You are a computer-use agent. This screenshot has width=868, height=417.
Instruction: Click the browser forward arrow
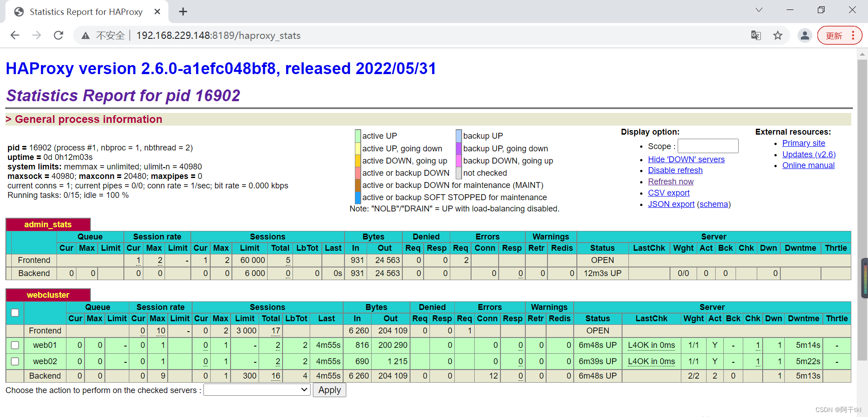coord(37,35)
